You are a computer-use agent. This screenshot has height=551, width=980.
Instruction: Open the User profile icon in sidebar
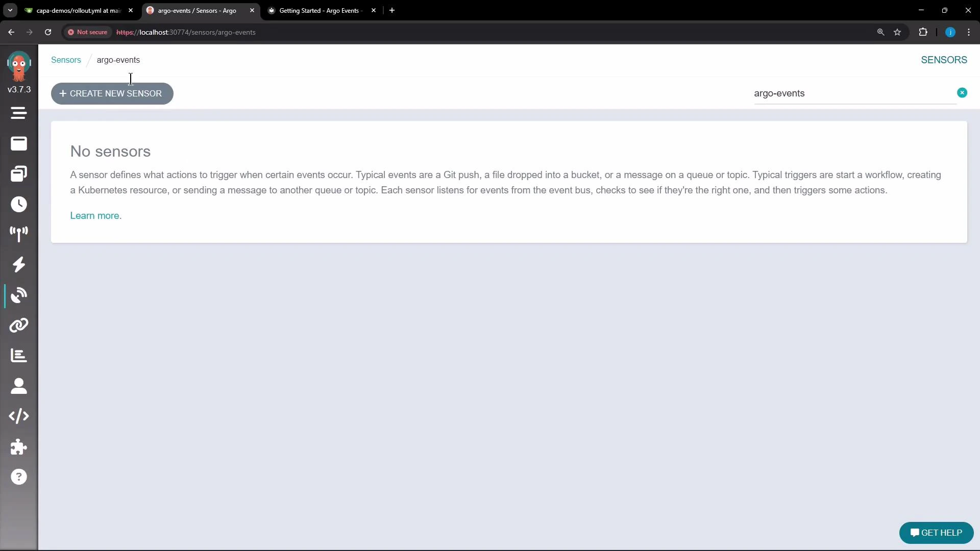18,386
